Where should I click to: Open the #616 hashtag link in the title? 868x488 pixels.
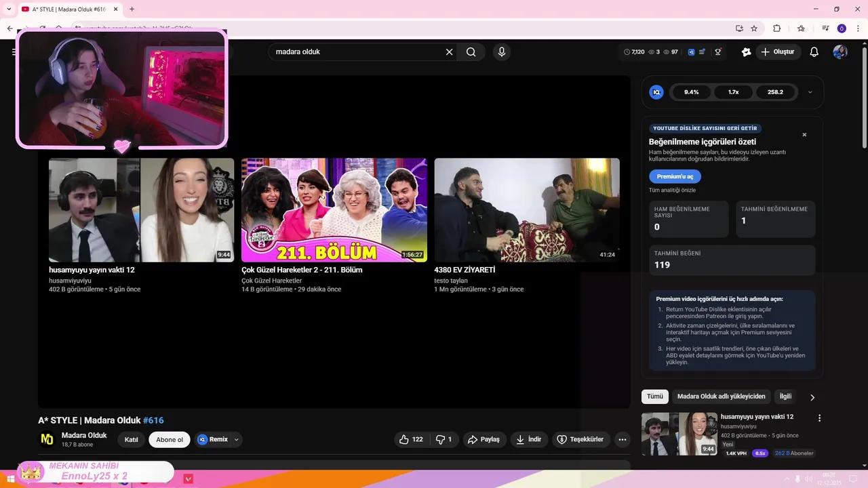coord(153,420)
